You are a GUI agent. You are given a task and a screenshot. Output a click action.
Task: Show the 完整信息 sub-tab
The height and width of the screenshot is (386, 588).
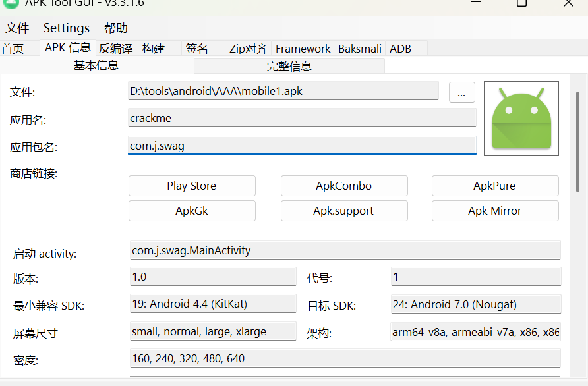point(289,66)
